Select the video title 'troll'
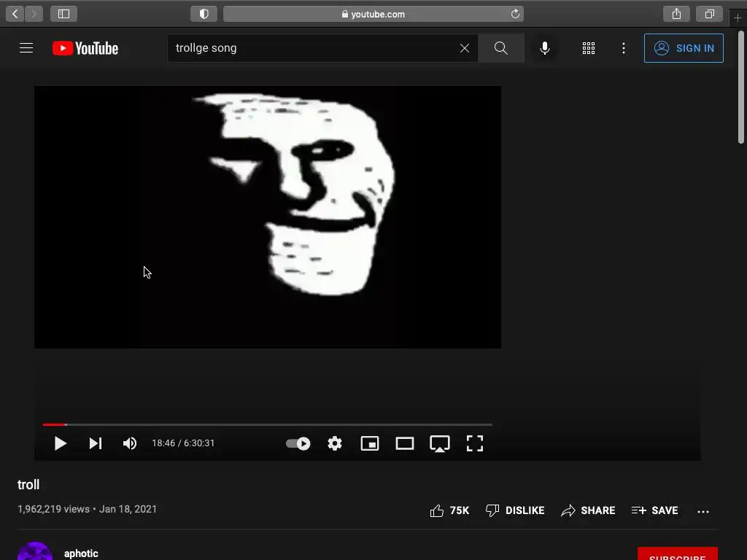747x560 pixels. click(x=28, y=485)
